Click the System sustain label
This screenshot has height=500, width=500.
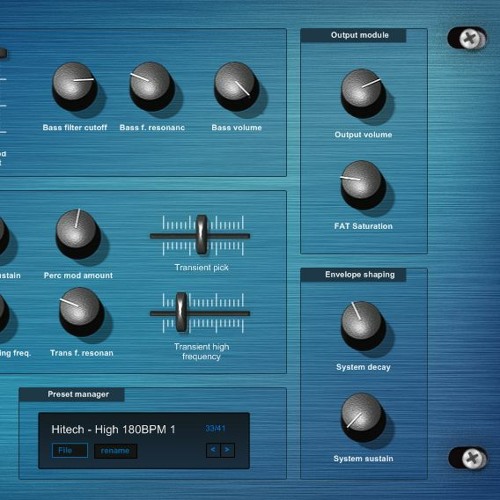pos(363,459)
